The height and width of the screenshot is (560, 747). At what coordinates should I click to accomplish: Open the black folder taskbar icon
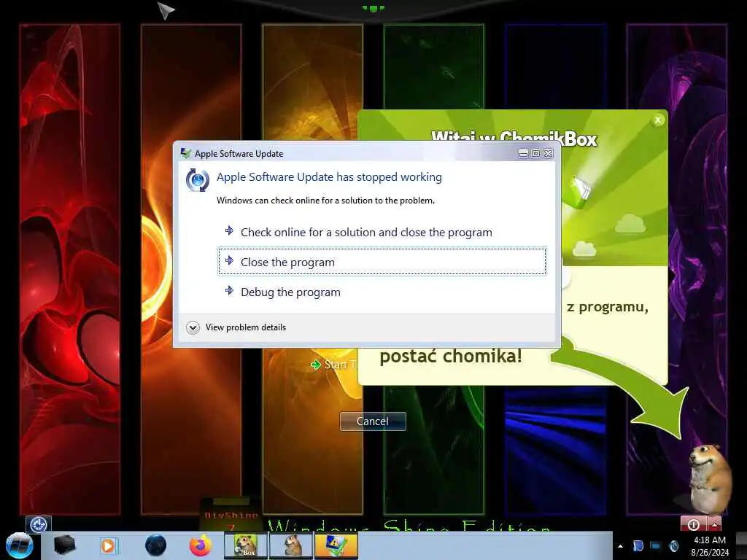point(64,545)
